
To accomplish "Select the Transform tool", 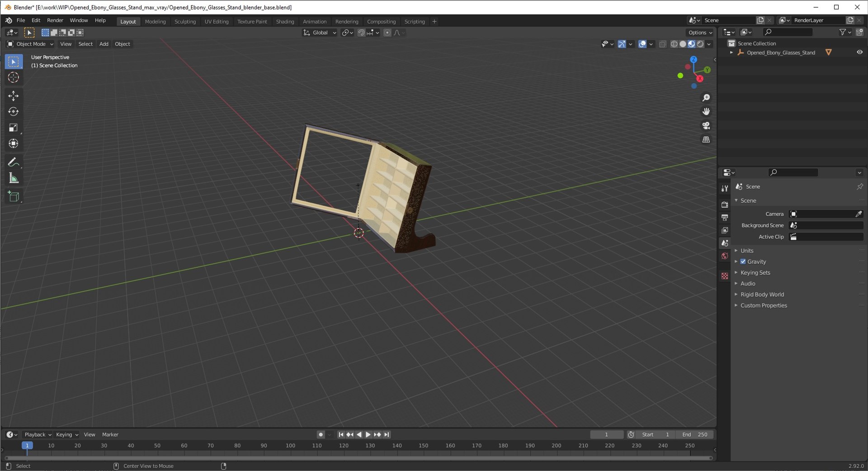I will click(x=14, y=143).
